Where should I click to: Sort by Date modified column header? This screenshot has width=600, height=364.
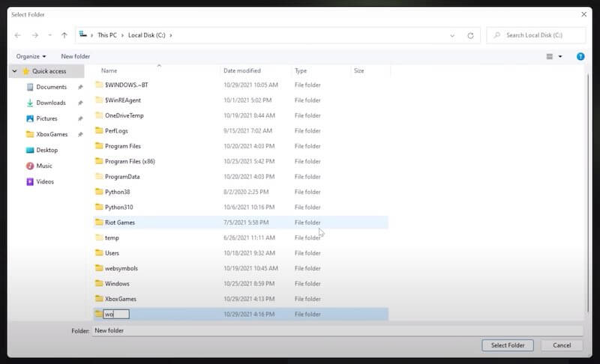point(241,70)
